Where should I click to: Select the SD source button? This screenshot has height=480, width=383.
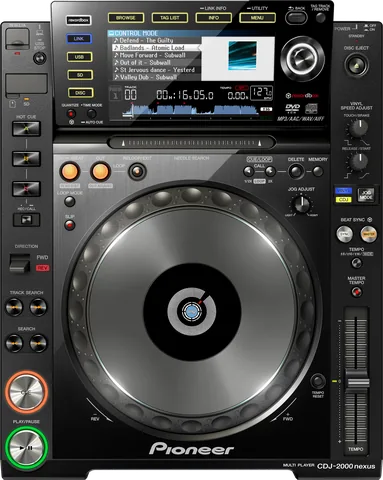80,75
